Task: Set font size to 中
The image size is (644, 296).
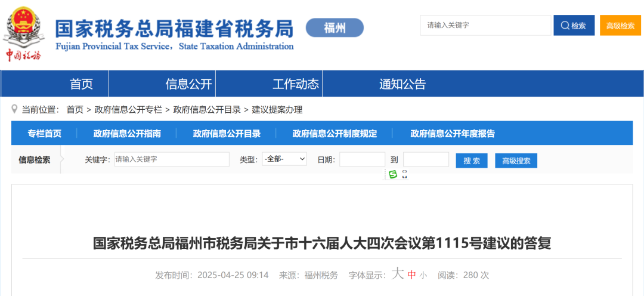Action: (x=412, y=275)
